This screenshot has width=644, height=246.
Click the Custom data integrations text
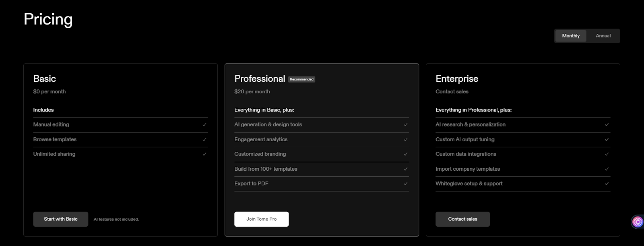tap(466, 154)
